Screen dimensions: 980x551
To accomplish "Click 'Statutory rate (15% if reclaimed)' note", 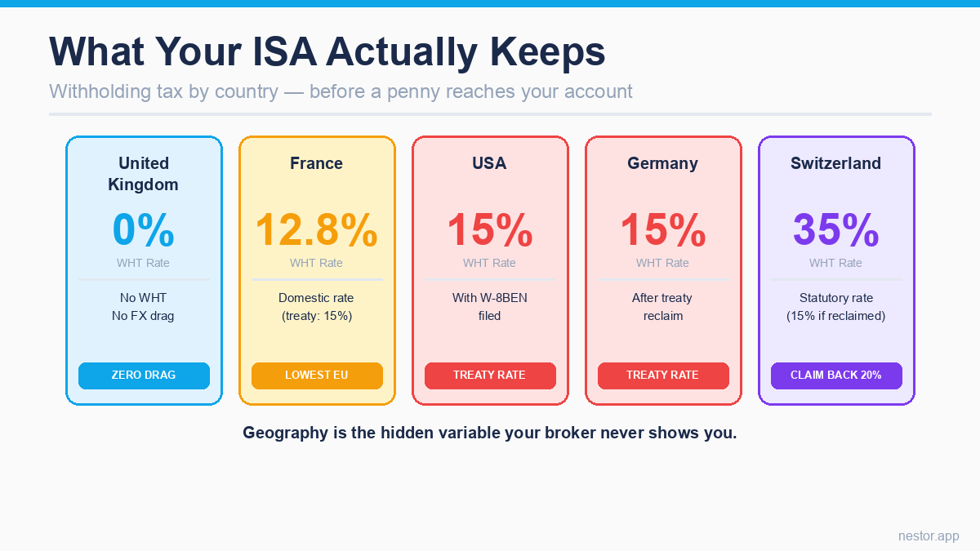I will pyautogui.click(x=836, y=307).
